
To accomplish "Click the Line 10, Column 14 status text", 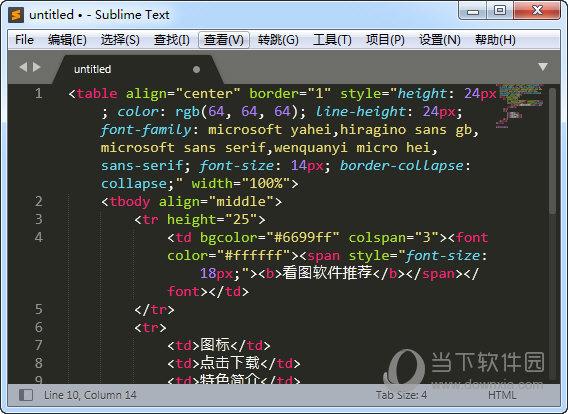I will 90,394.
